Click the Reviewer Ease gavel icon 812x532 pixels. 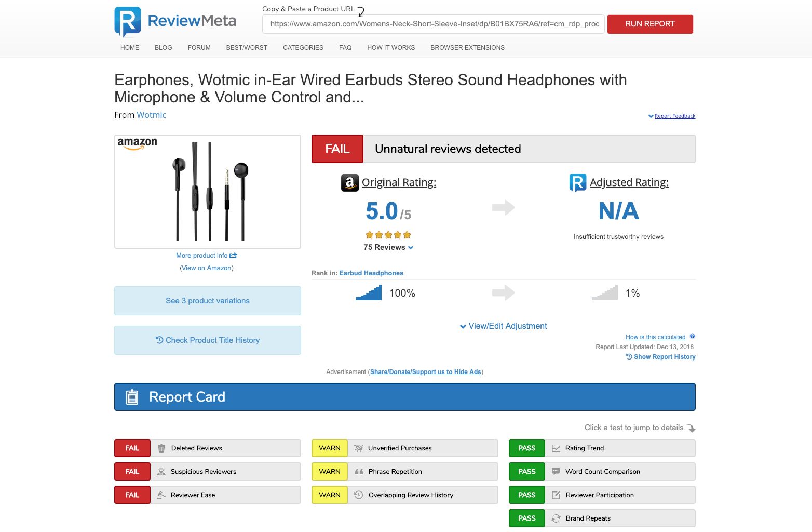(161, 495)
